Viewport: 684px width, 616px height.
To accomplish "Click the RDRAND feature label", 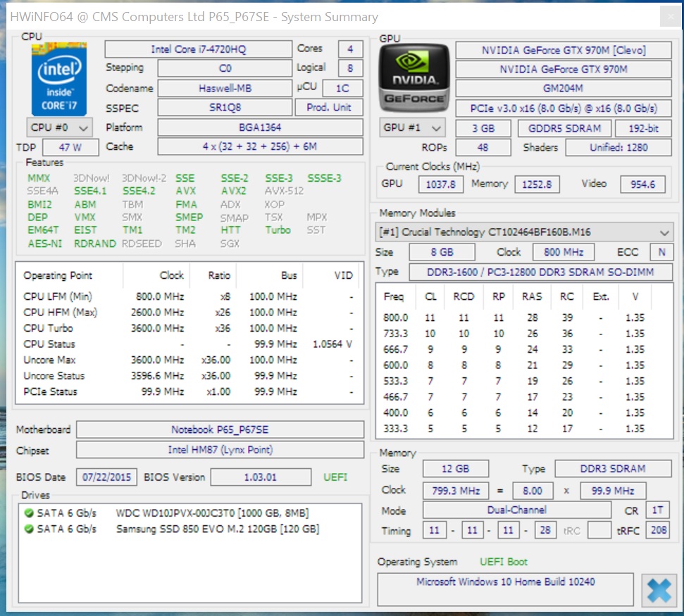I will 95,244.
